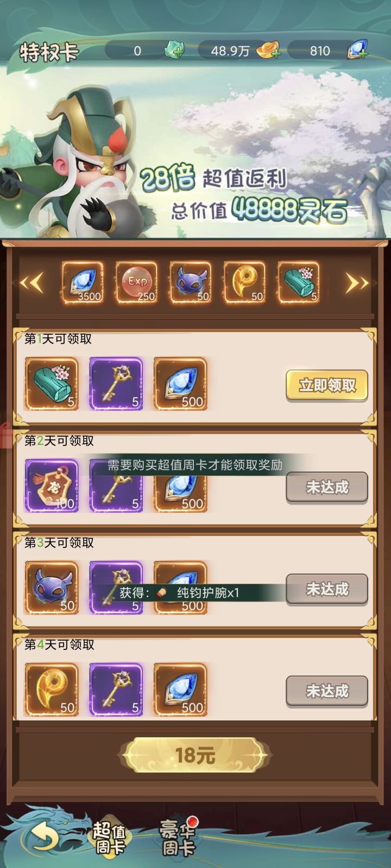Tap the day 4 未达成 button
The height and width of the screenshot is (868, 391).
click(327, 691)
